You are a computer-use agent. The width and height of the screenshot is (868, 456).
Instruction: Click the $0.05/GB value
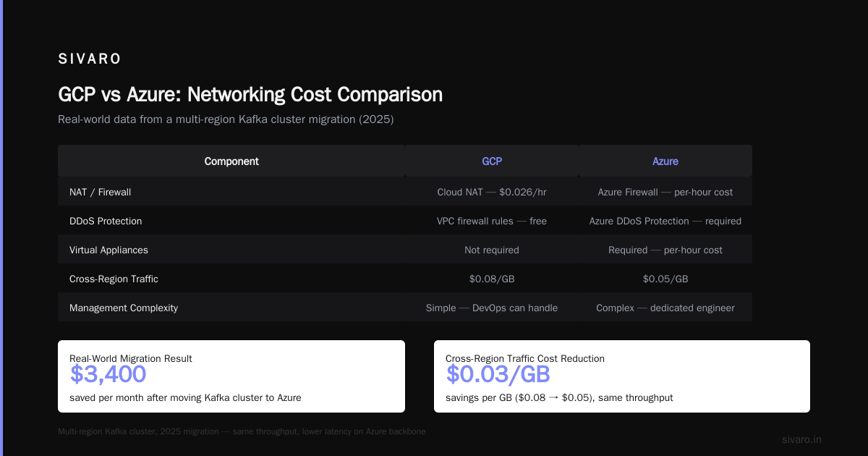(665, 279)
